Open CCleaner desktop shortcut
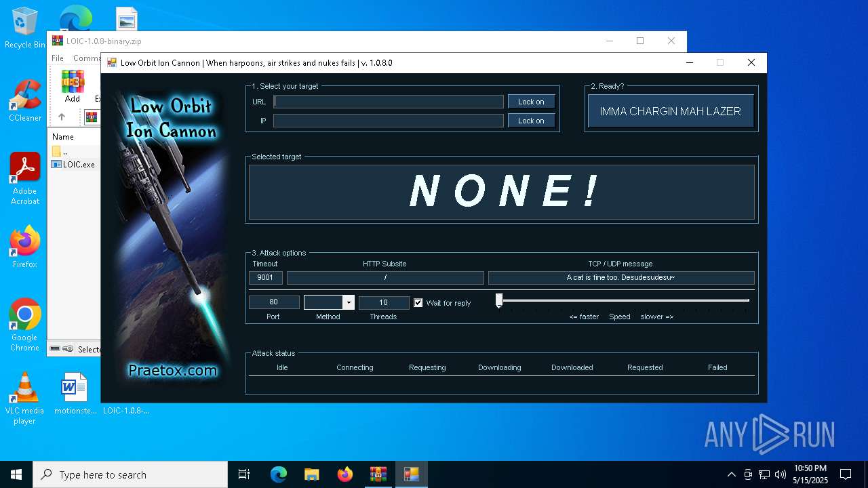Viewport: 868px width, 488px height. point(25,100)
